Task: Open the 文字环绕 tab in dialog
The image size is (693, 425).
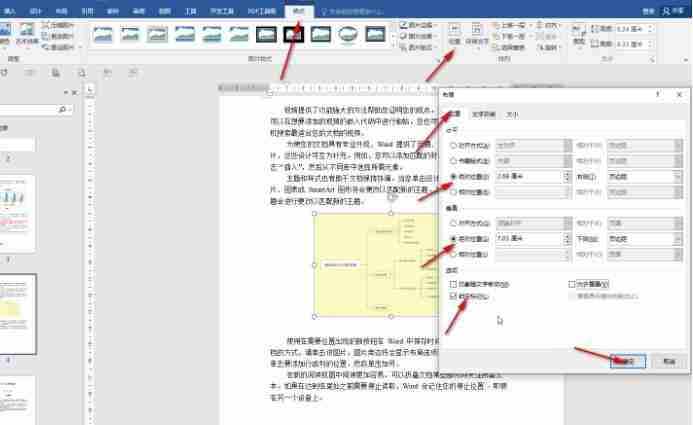Action: click(x=484, y=114)
